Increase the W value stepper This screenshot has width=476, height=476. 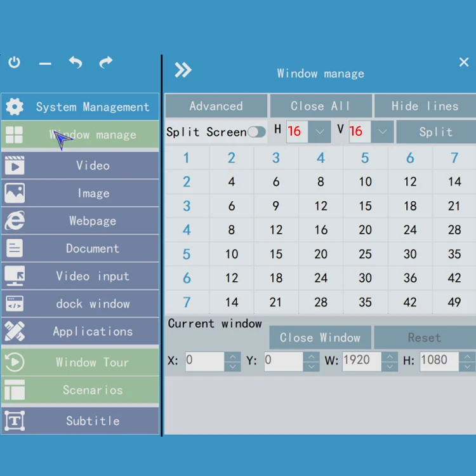coord(390,357)
